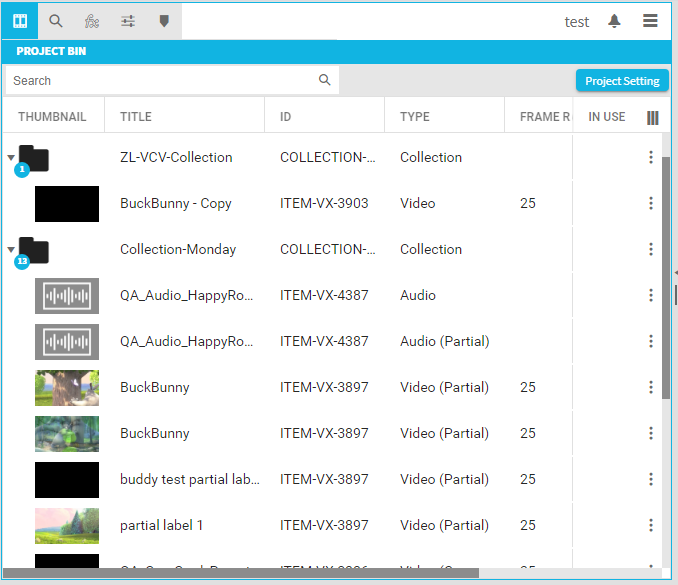Open the notifications bell
The image size is (678, 585).
[x=614, y=21]
